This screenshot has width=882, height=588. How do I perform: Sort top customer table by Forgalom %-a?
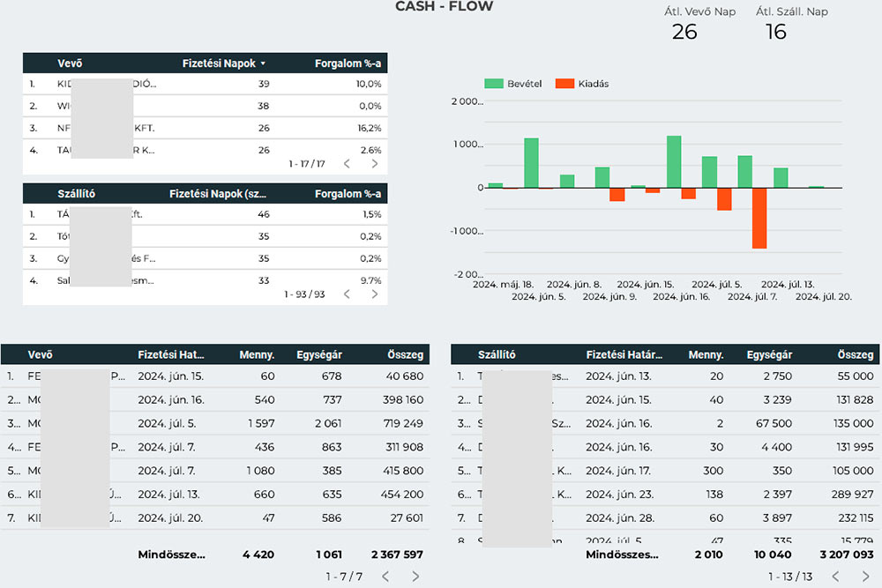(348, 63)
